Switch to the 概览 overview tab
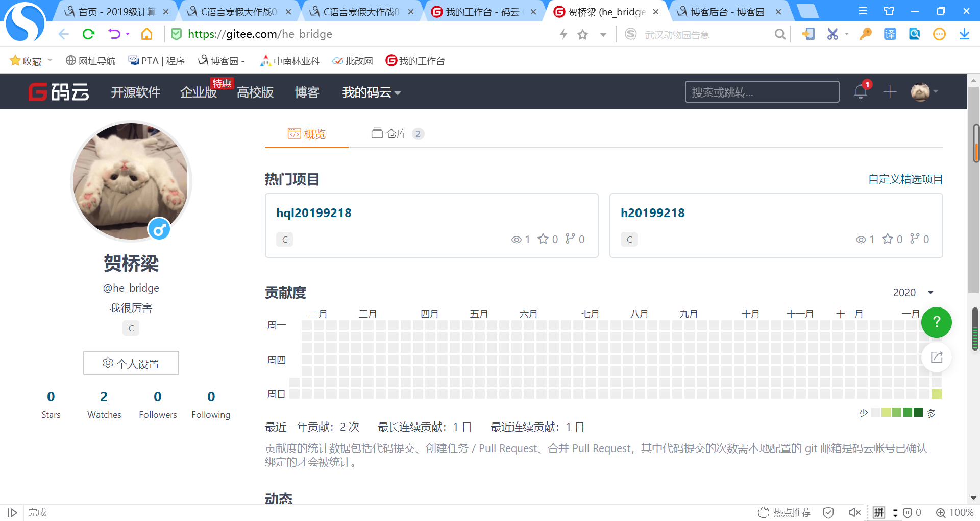The height and width of the screenshot is (521, 980). pyautogui.click(x=307, y=134)
